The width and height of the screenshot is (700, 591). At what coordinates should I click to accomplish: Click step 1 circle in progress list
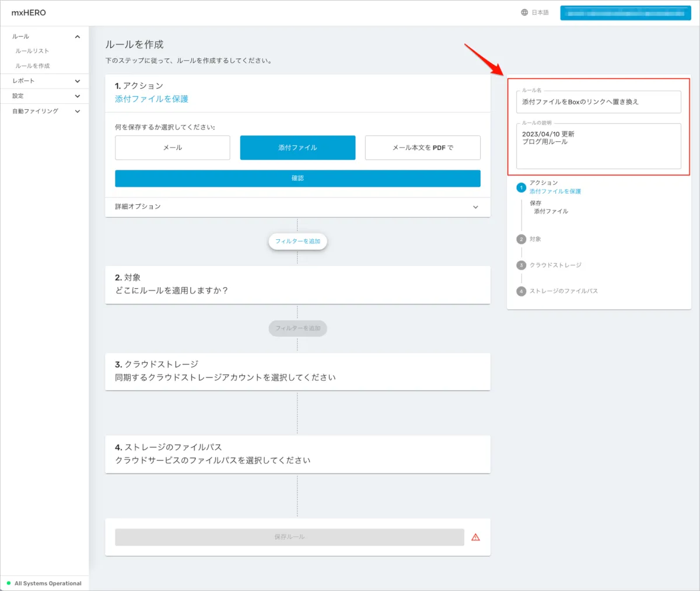521,187
